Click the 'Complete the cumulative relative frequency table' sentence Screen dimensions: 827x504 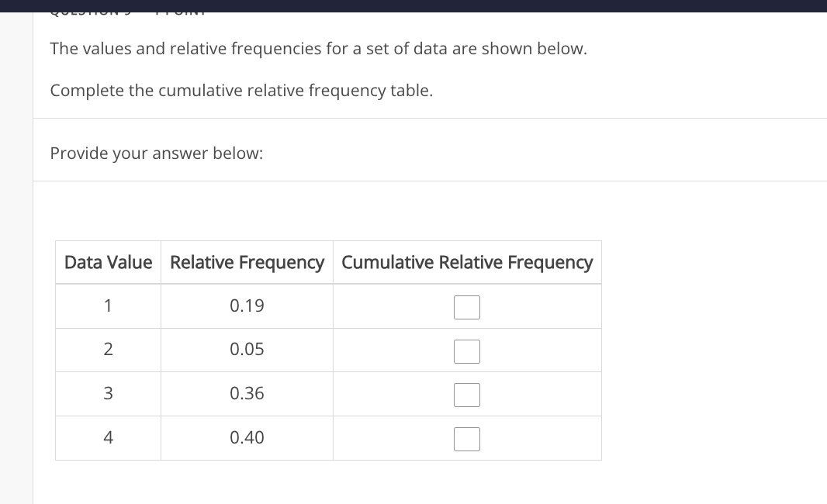point(241,91)
